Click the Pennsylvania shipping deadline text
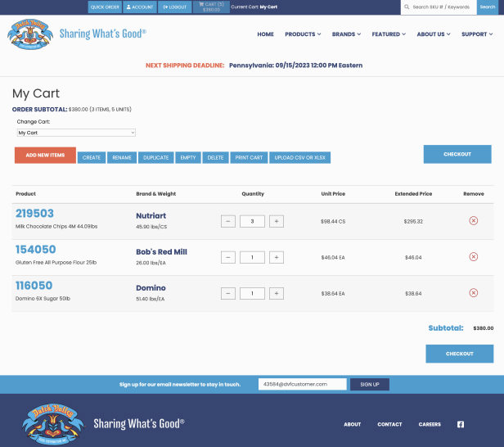The image size is (504, 447). click(x=295, y=65)
